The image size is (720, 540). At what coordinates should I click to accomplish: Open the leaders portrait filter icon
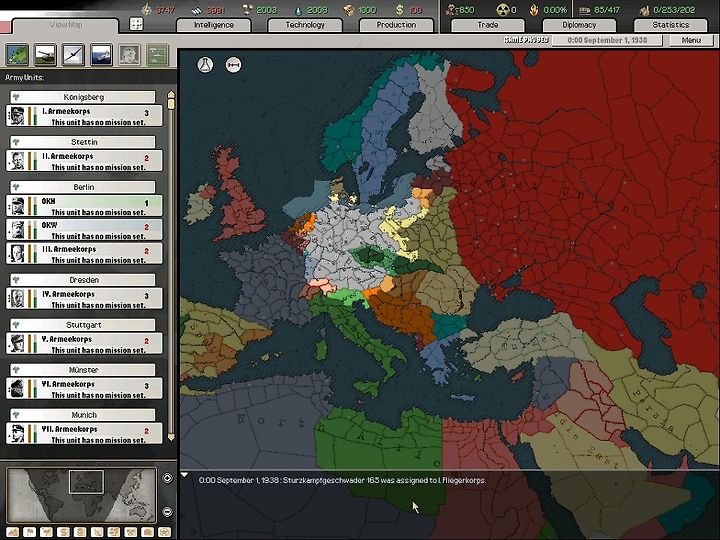tap(129, 54)
